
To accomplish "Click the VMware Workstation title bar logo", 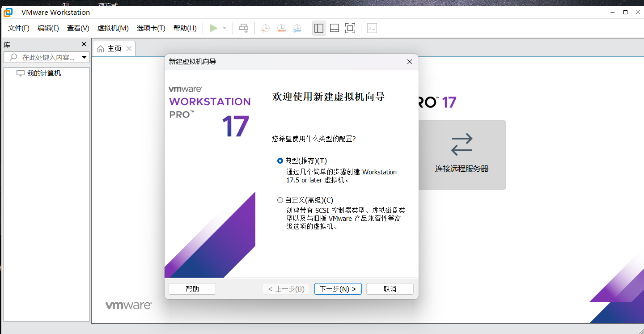I will (8, 12).
